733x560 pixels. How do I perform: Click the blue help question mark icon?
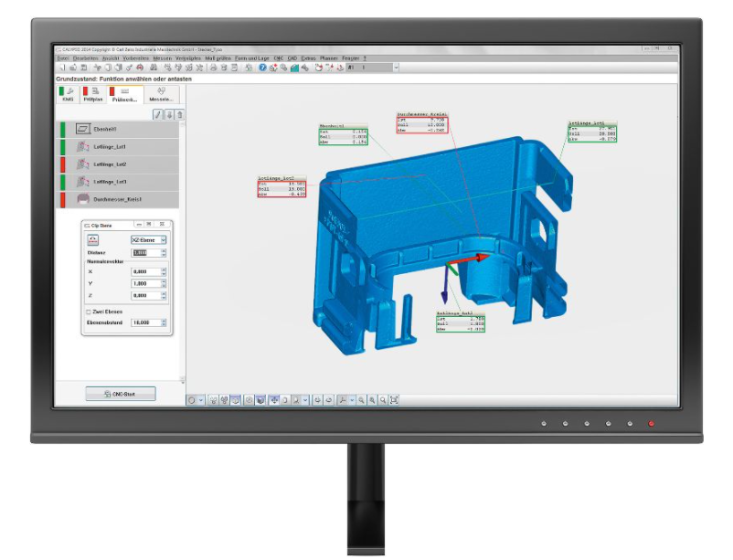262,68
